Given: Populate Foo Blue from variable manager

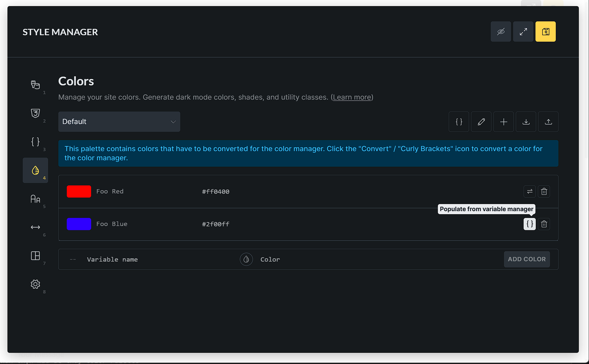Looking at the screenshot, I should coord(529,224).
